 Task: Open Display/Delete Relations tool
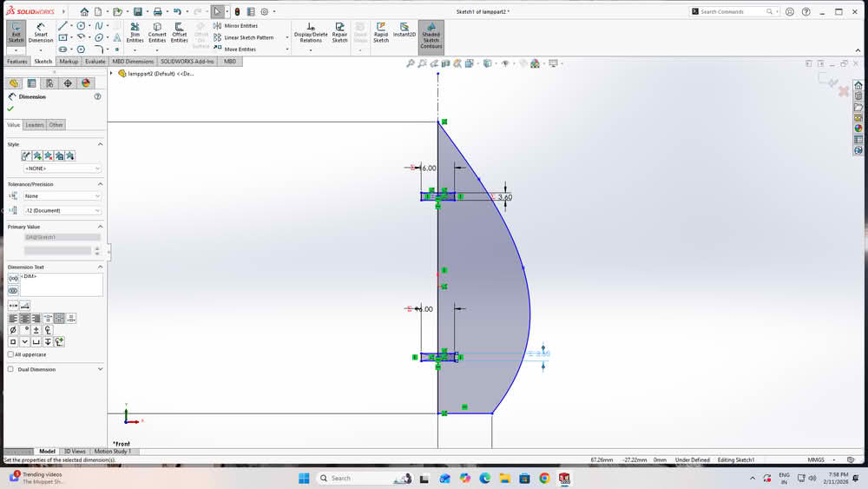(x=311, y=33)
